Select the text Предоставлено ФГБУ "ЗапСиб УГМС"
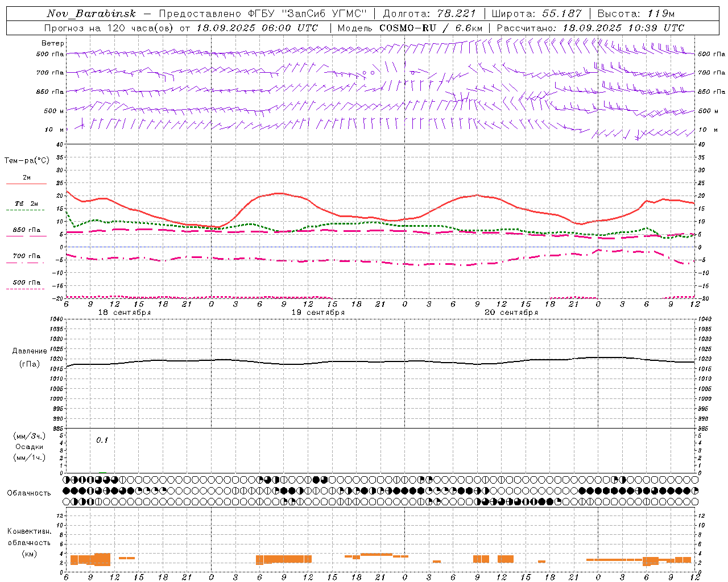Image resolution: width=728 pixels, height=582 pixels. pos(263,14)
